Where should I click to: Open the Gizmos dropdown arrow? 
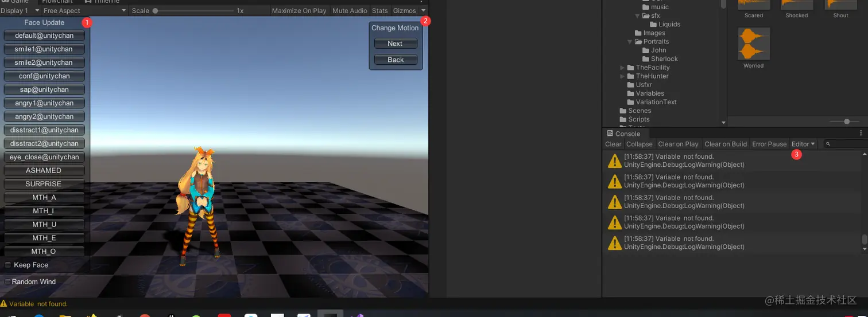[424, 11]
